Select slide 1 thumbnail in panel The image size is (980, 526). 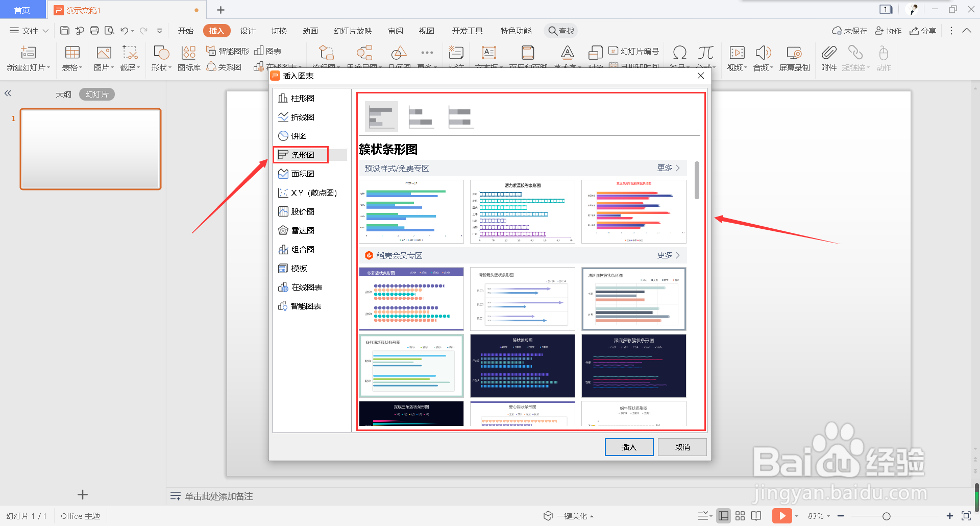pos(91,149)
